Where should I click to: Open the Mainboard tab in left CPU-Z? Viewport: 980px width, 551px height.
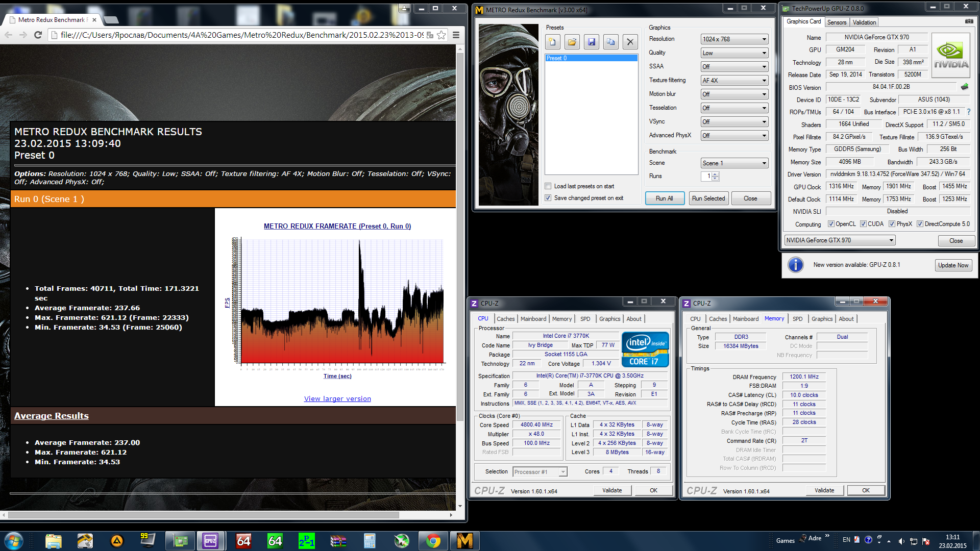(533, 319)
